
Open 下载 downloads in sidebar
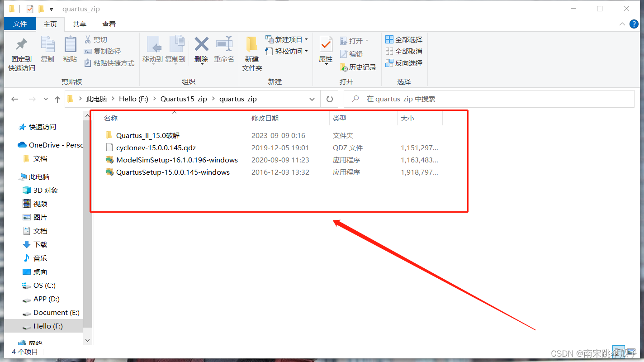[x=35, y=244]
